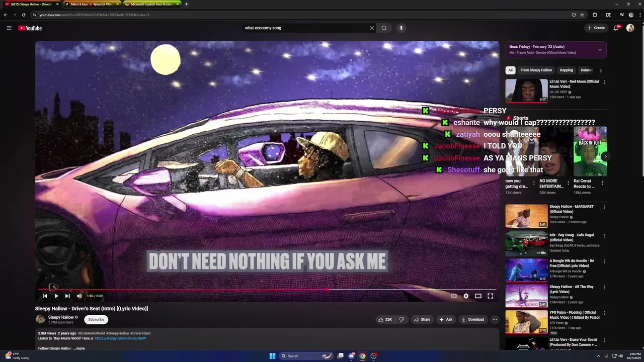
Task: Open A Boogie Be Free video title
Action: [x=572, y=263]
